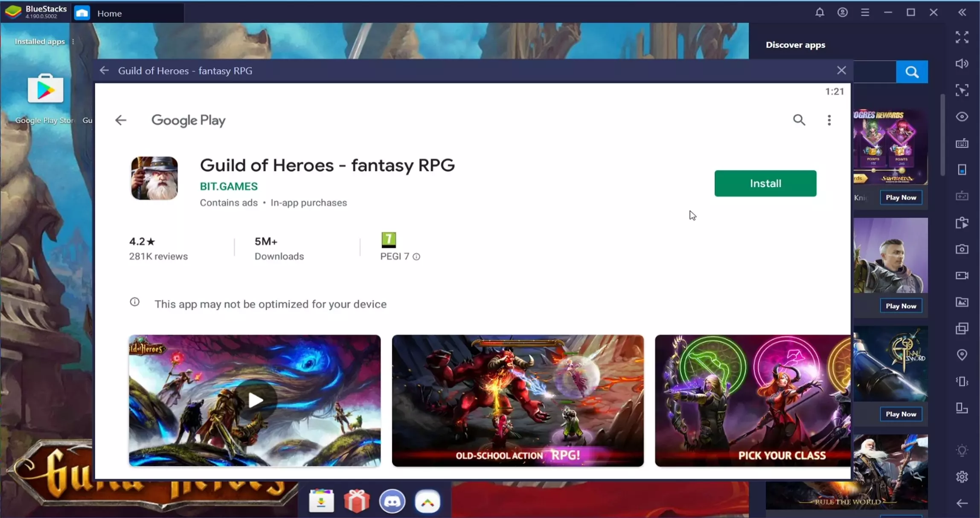Click Discover apps blue search button

912,72
